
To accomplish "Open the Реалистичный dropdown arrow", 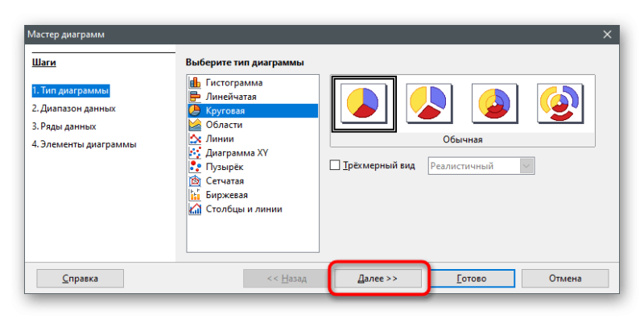I will pos(527,166).
